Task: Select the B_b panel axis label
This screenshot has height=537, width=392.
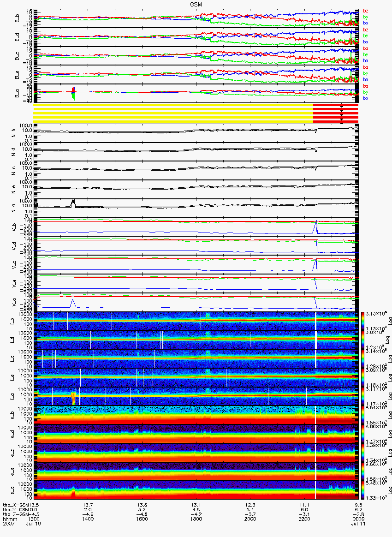Action: pos(17,18)
